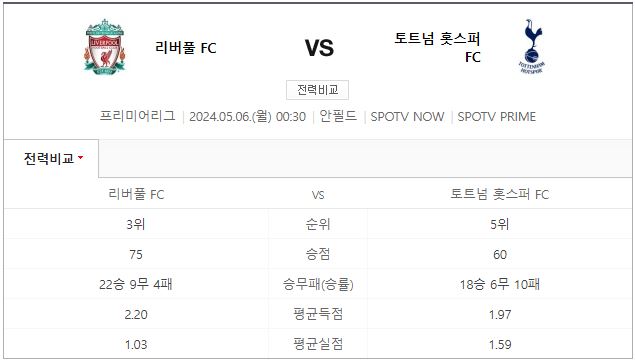Screen dimensions: 635x361
Task: Click the 평균실점 row label
Action: pos(318,344)
